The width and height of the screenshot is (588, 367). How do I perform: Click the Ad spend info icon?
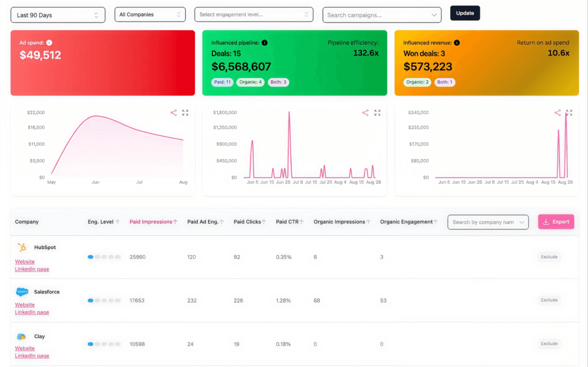pos(49,43)
